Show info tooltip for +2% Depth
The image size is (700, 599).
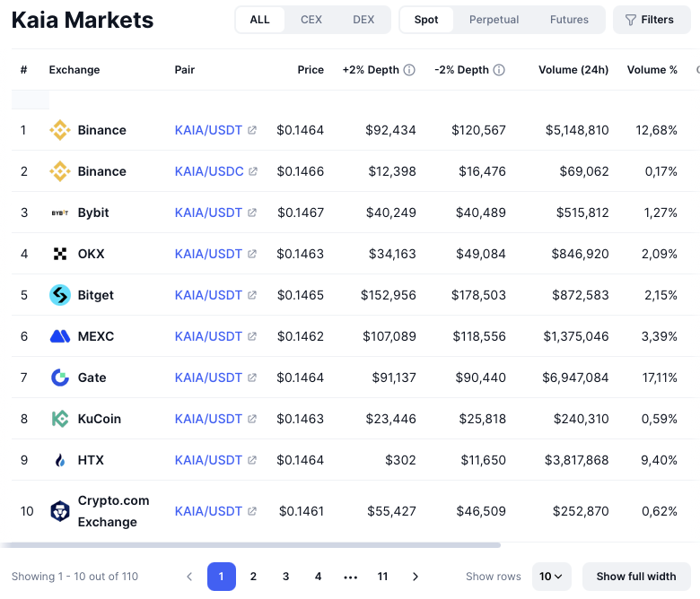409,70
